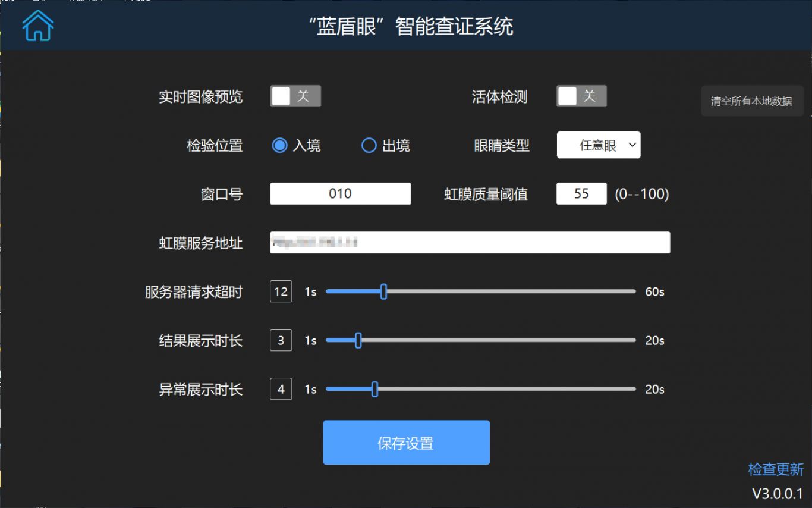Click the 结果展示时长 slider handle
This screenshot has height=508, width=812.
(358, 340)
